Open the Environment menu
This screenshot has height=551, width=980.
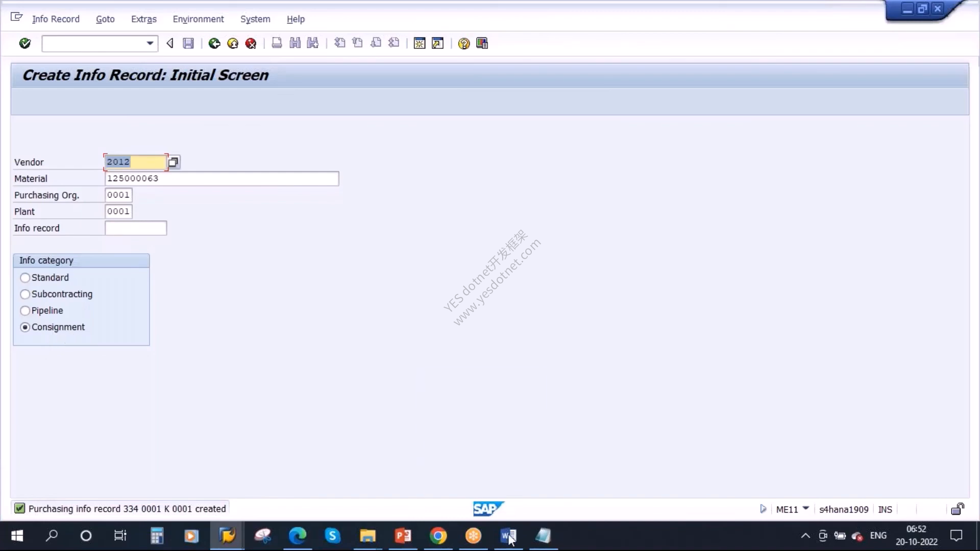click(x=198, y=19)
